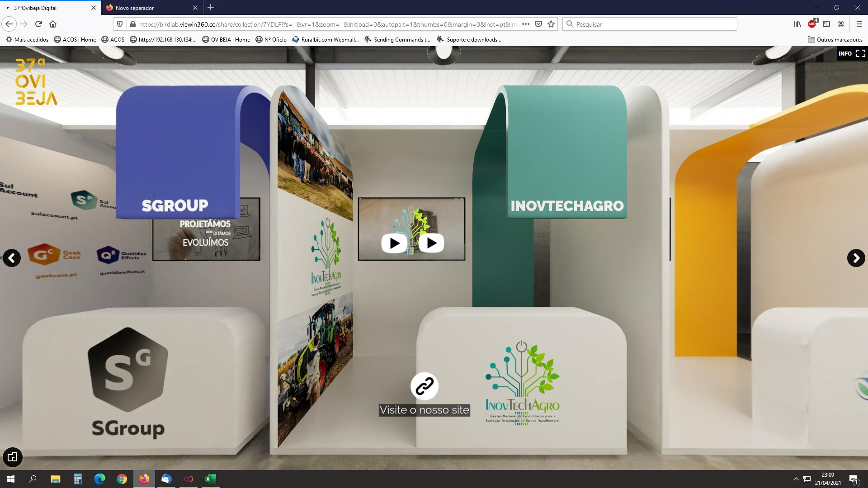Click the Pesquisar search field
The image size is (868, 488).
[x=650, y=24]
